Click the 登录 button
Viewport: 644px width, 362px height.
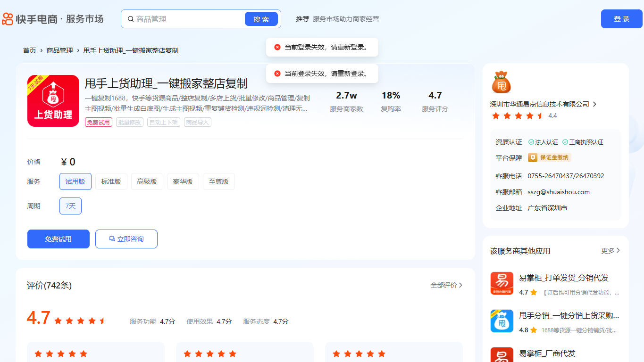(x=622, y=19)
